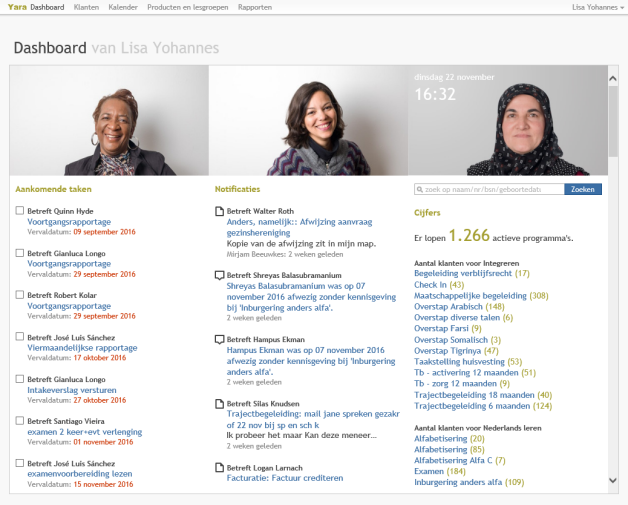
Task: Focus the client search input field
Action: [489, 189]
